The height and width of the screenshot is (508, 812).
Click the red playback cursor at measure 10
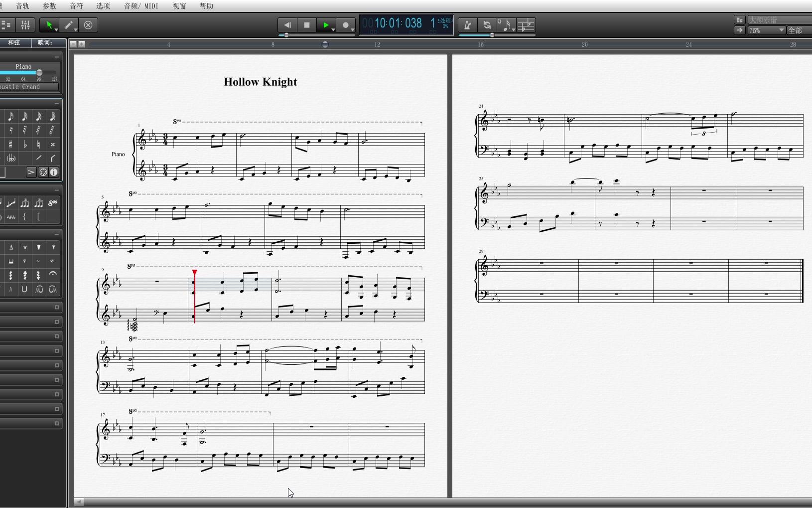194,296
